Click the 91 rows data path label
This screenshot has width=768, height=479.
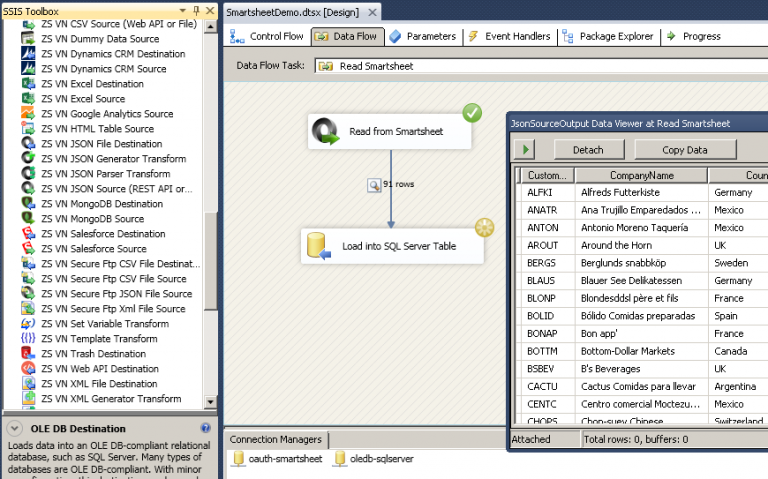coord(399,184)
